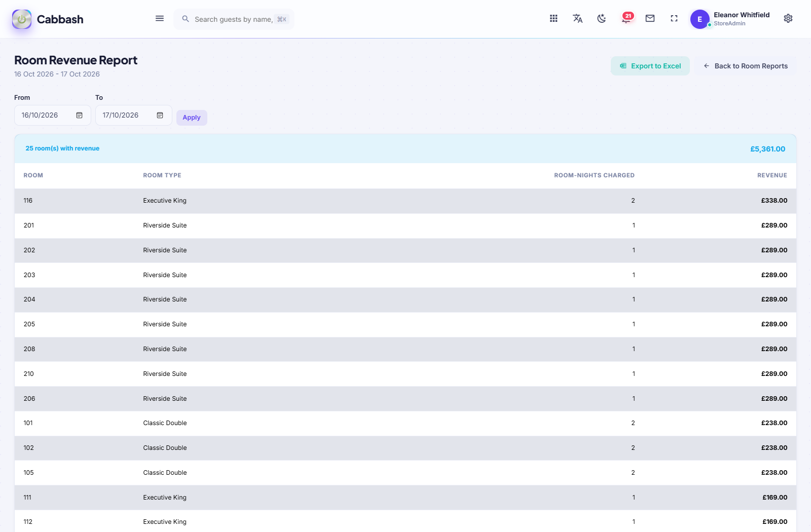811x532 pixels.
Task: Open notifications bell with 21 badge
Action: point(626,19)
